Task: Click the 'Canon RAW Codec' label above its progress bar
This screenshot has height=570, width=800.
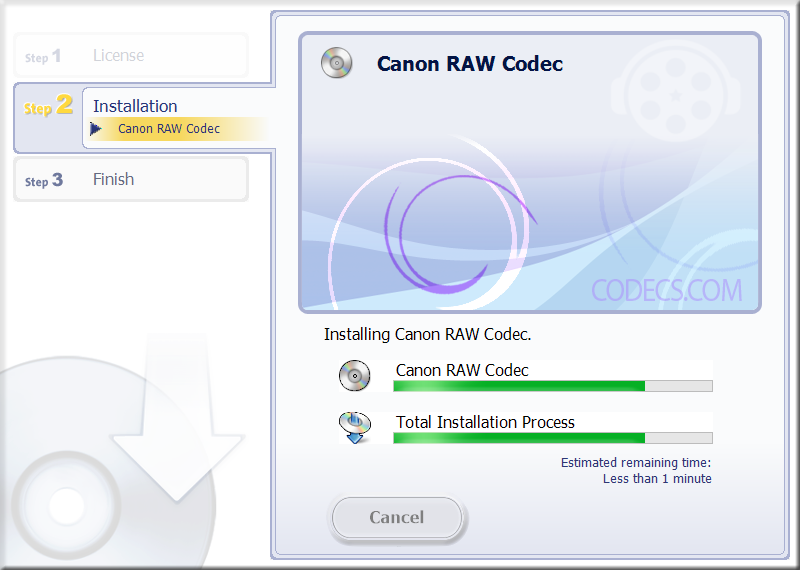Action: tap(462, 370)
